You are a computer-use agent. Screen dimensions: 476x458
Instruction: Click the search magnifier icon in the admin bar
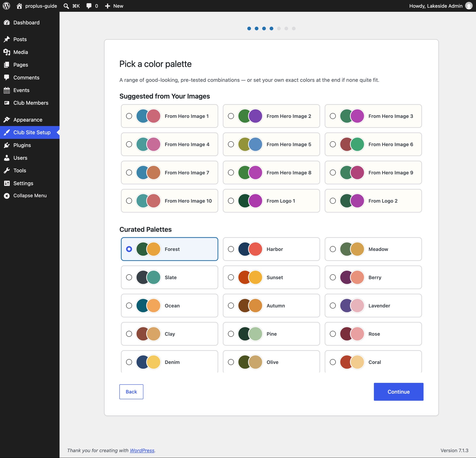(66, 6)
